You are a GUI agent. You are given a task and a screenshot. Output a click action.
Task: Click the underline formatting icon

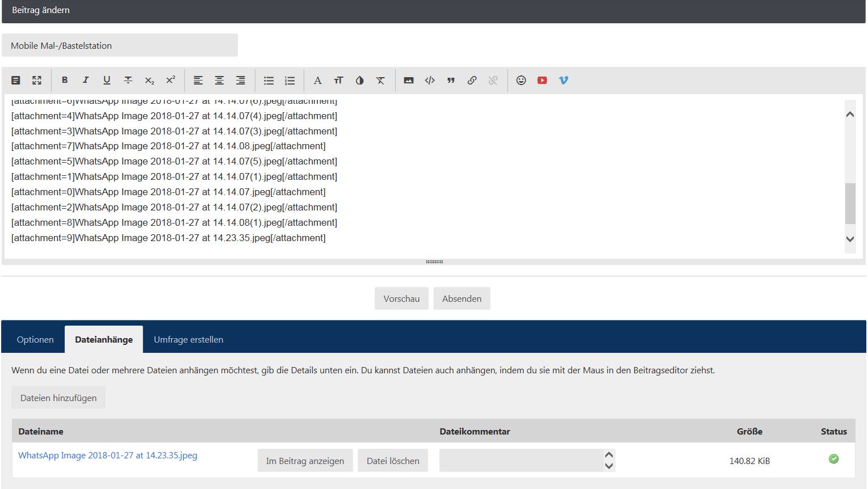pyautogui.click(x=107, y=81)
